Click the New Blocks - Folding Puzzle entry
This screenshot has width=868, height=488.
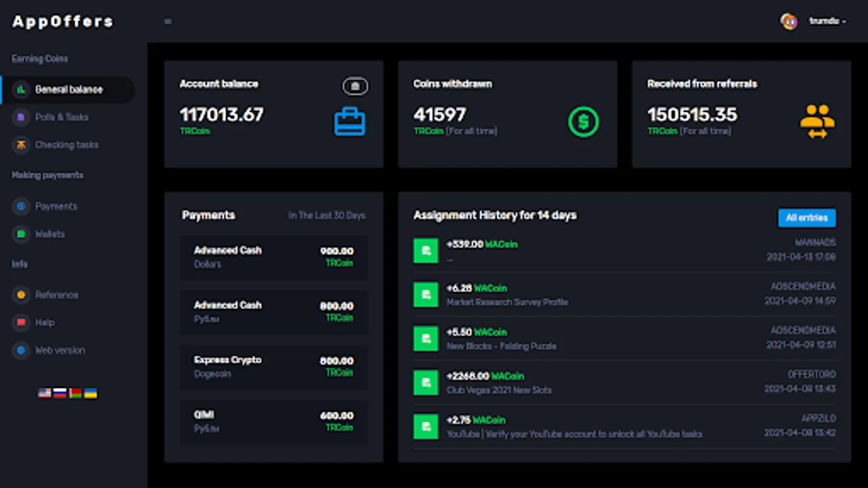501,346
